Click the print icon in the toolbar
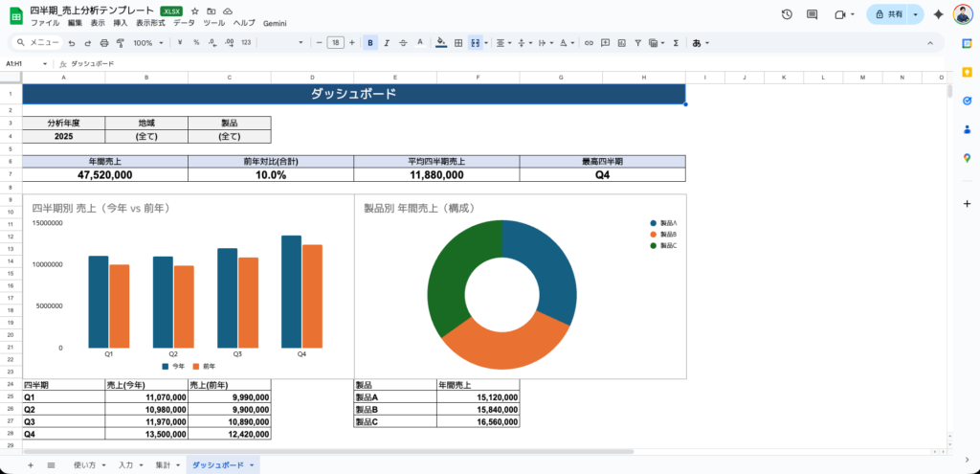Screen dimensions: 980x474 104,43
